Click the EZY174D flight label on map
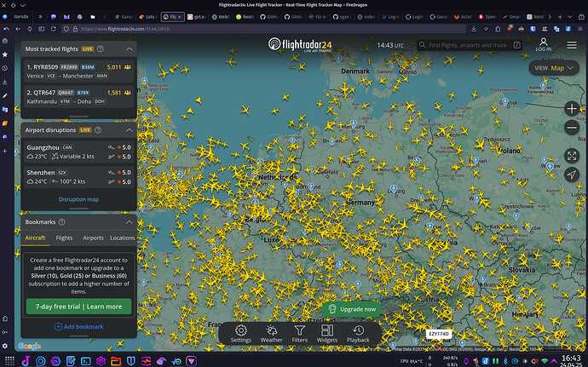The height and width of the screenshot is (367, 588). pos(439,333)
